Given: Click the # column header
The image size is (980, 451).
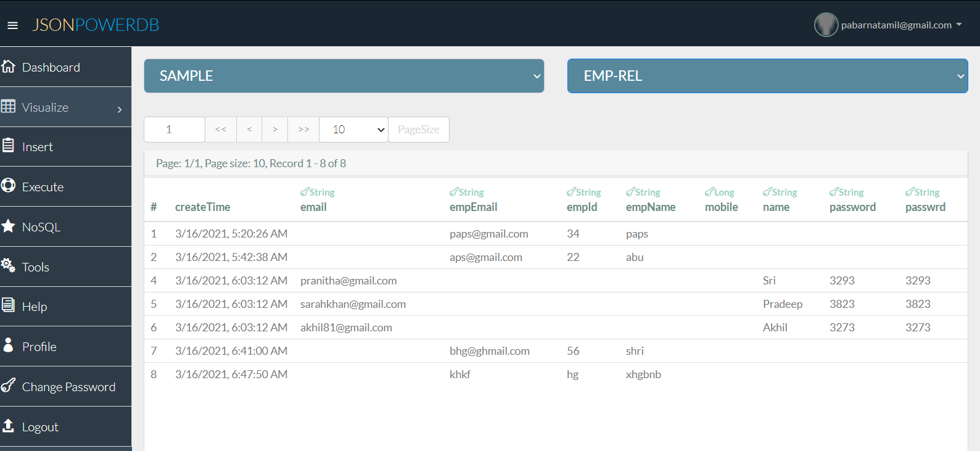Looking at the screenshot, I should coord(154,207).
